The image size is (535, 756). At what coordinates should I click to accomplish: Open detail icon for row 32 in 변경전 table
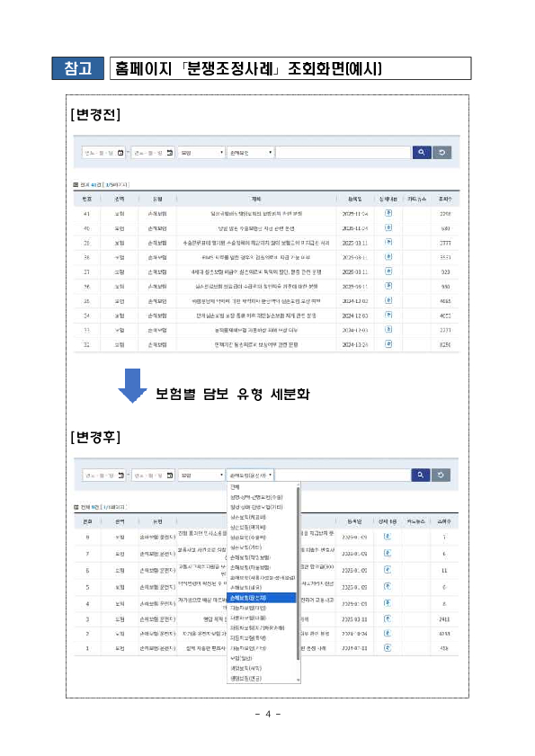pos(388,343)
